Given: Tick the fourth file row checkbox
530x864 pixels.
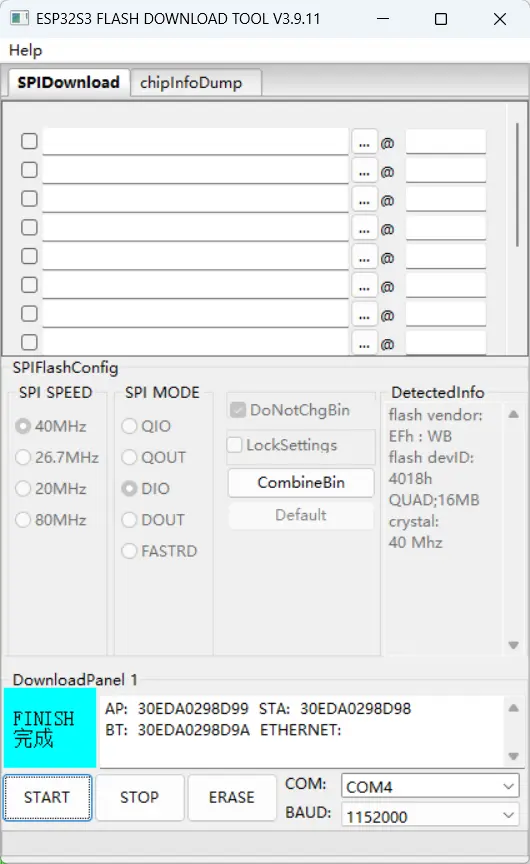Looking at the screenshot, I should pos(29,227).
